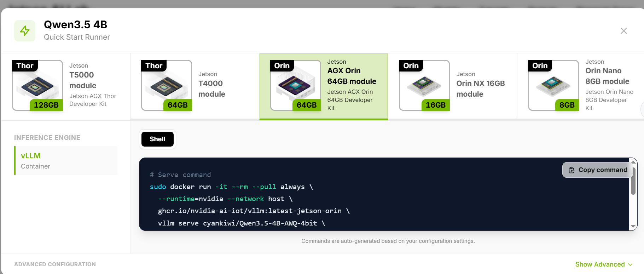Click the '# Serve command' comment line
This screenshot has height=274, width=644.
tap(180, 175)
